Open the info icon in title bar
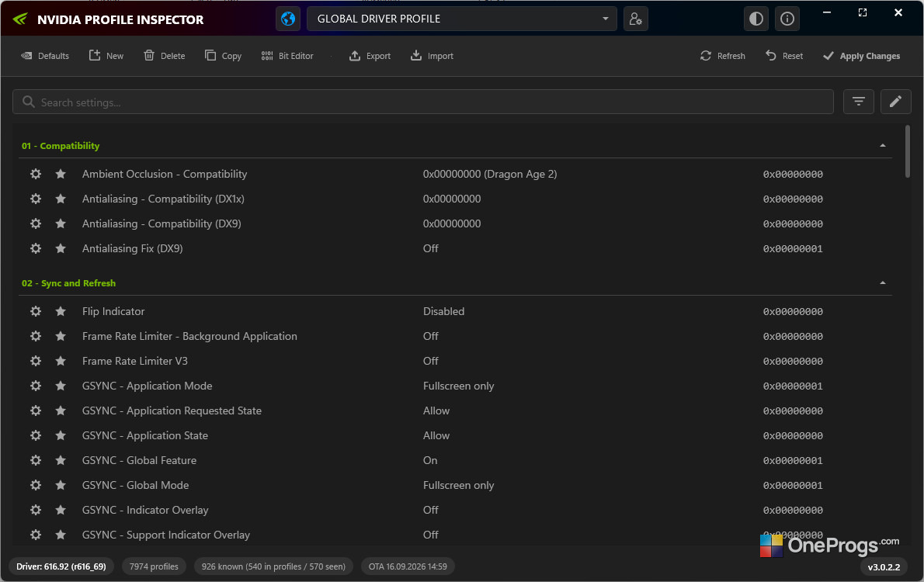Image resolution: width=924 pixels, height=582 pixels. pos(787,19)
